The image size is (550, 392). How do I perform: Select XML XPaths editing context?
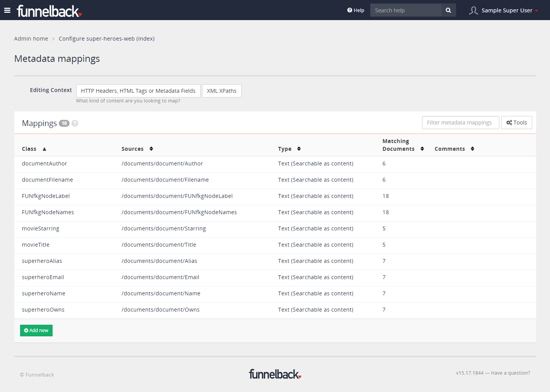pyautogui.click(x=221, y=91)
